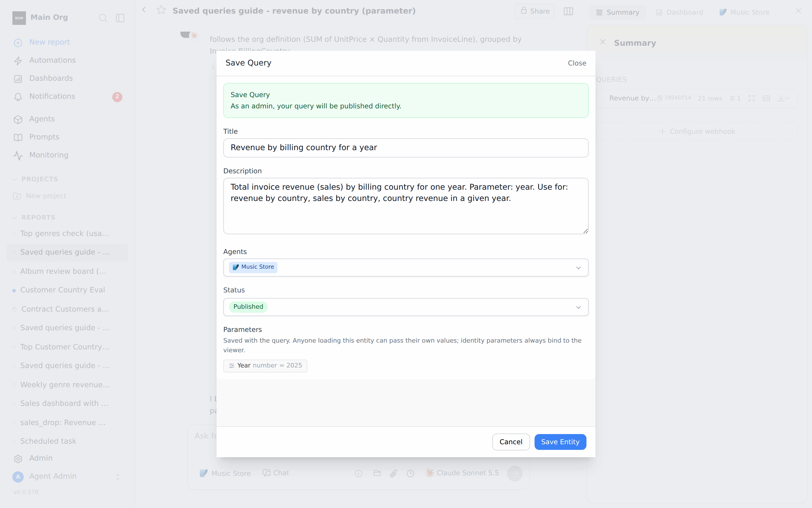Image resolution: width=812 pixels, height=508 pixels.
Task: Switch to the Dashboard tab
Action: click(679, 12)
